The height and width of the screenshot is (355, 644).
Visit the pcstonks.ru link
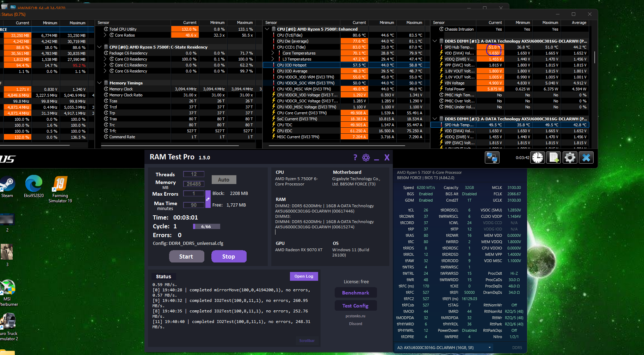pos(355,316)
